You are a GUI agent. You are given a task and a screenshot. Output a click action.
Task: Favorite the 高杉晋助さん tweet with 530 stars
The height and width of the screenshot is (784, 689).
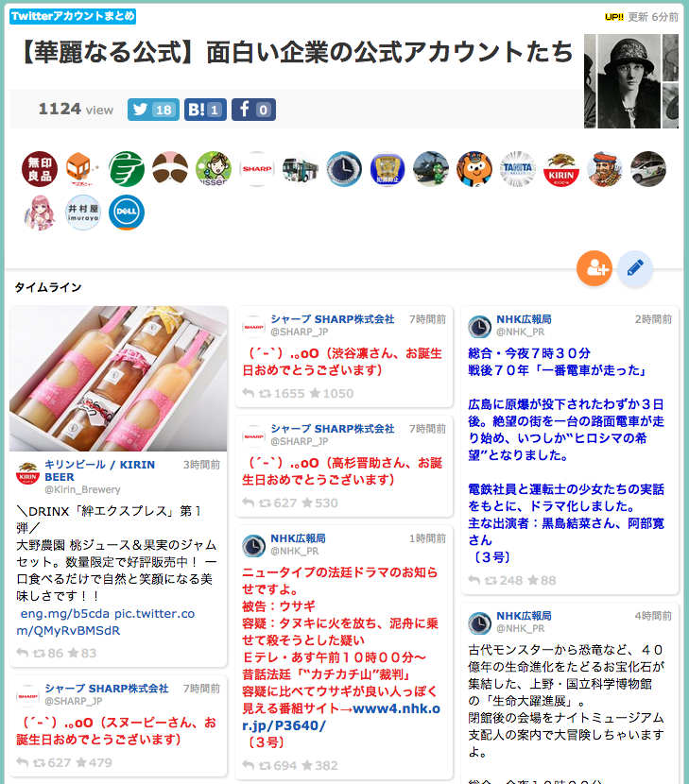pos(319,503)
